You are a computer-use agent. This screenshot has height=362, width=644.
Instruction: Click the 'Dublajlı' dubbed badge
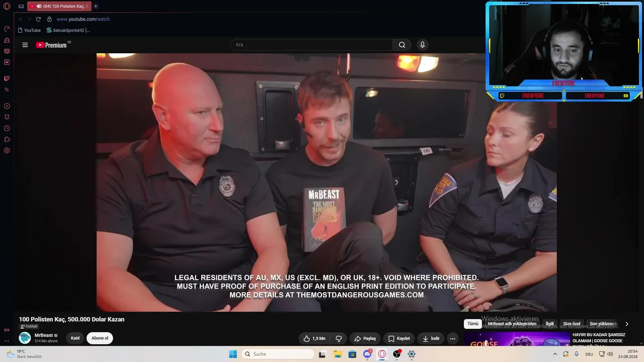tap(29, 326)
